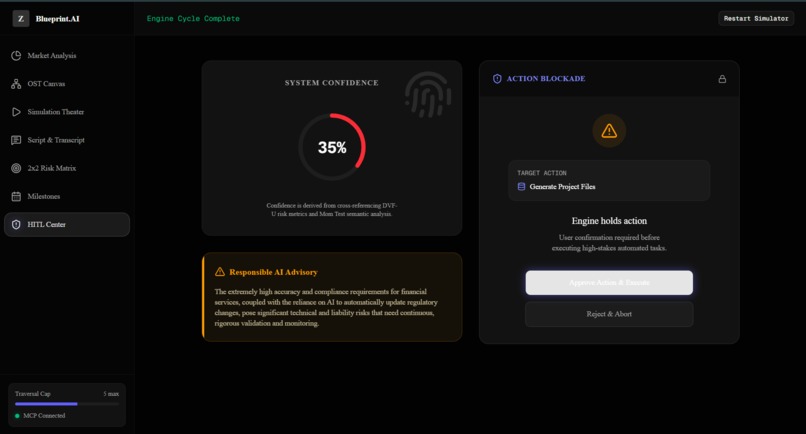Click the 'User confirmation required' description text
The height and width of the screenshot is (434, 806).
tap(609, 243)
